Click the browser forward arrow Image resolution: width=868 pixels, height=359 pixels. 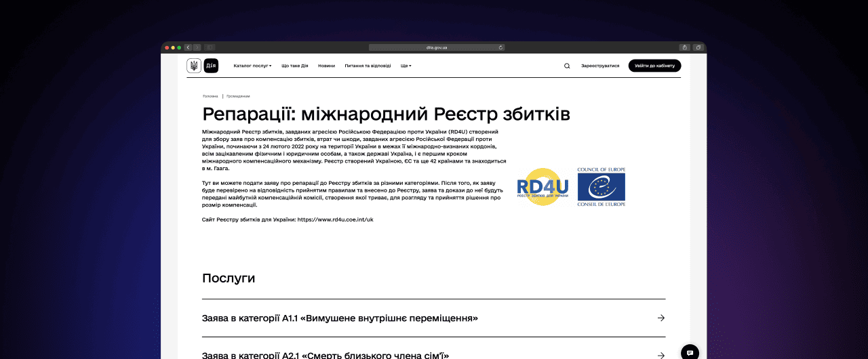[x=197, y=47]
